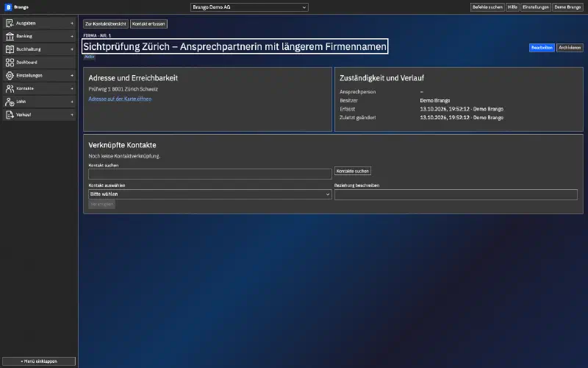Click the Verknüpfen button
Screen dimensions: 588x368
click(101, 205)
